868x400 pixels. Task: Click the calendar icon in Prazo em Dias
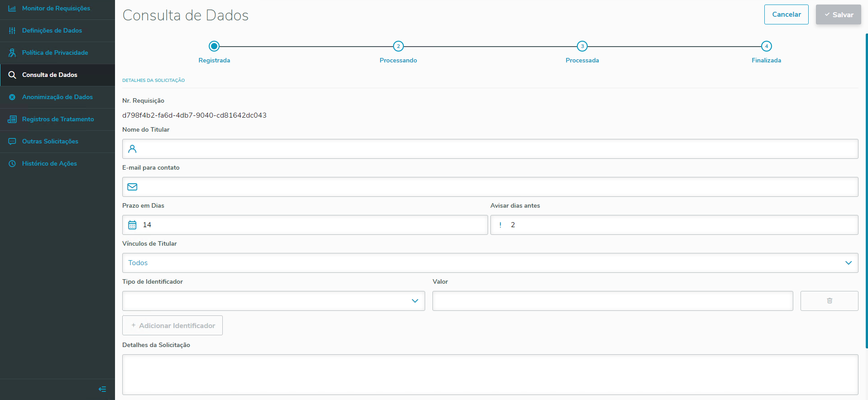click(132, 225)
